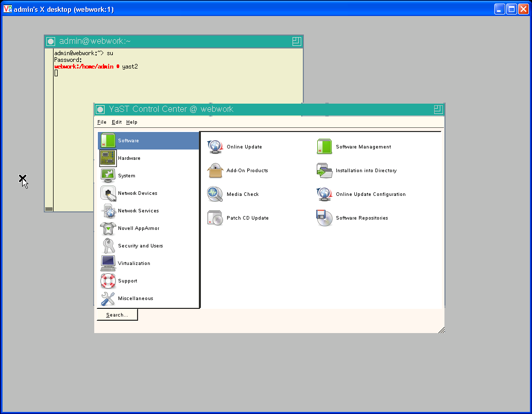Image resolution: width=532 pixels, height=414 pixels.
Task: Click the Hardware category label
Action: pyautogui.click(x=129, y=158)
